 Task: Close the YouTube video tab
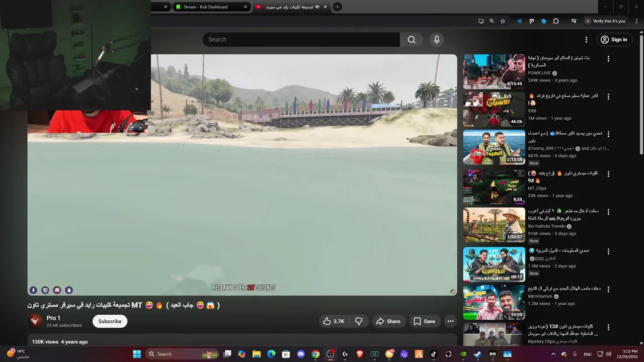(326, 7)
